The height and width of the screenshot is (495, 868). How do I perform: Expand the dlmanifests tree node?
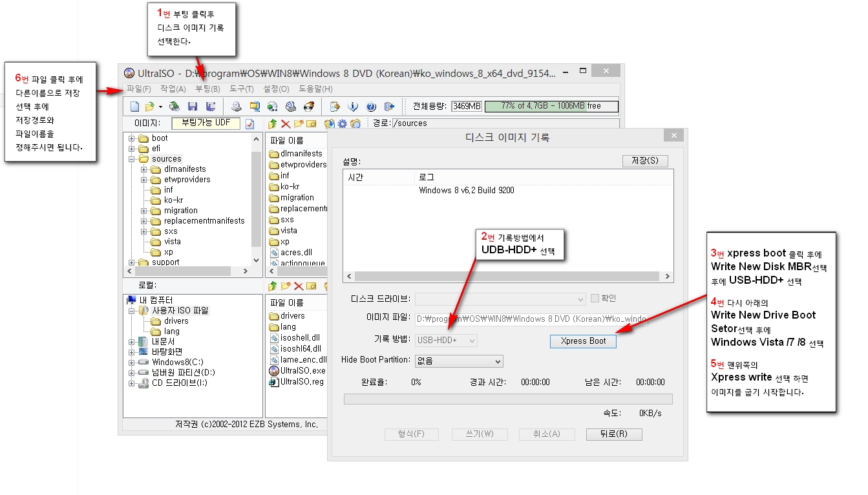(144, 169)
